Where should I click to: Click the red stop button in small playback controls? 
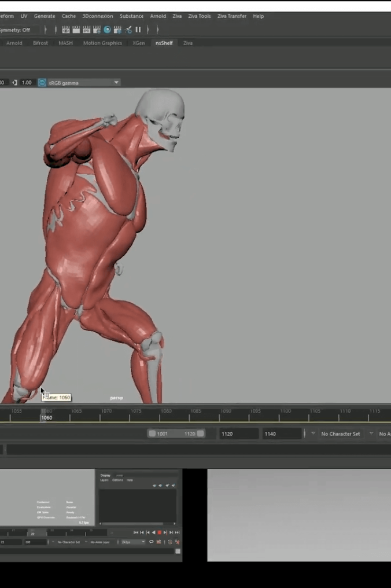(159, 532)
